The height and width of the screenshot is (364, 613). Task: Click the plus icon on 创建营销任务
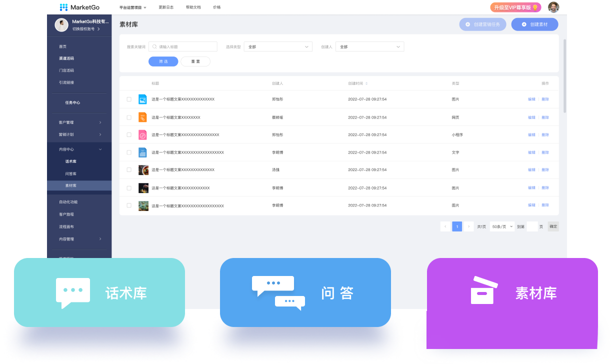467,24
